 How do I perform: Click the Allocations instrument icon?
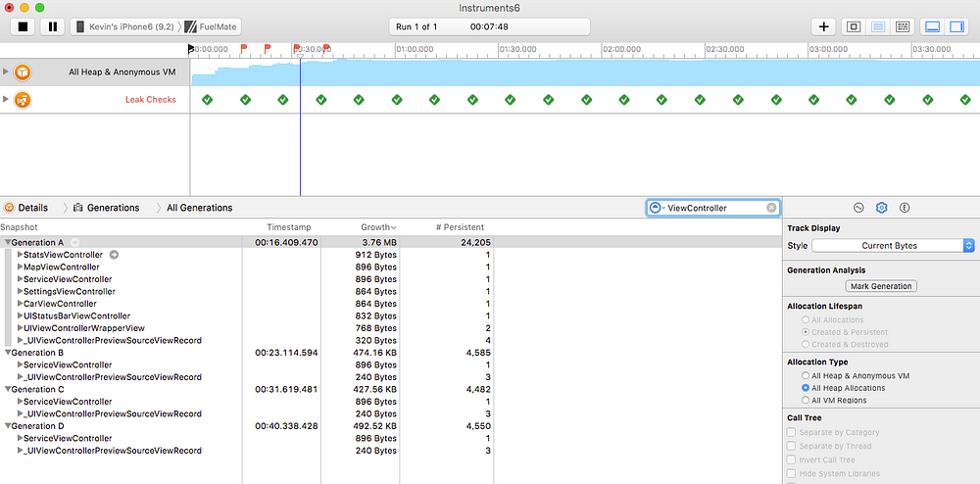pyautogui.click(x=22, y=72)
